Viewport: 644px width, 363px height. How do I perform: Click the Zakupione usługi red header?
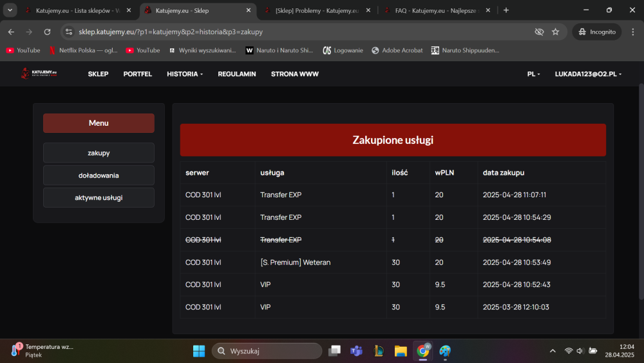(393, 140)
